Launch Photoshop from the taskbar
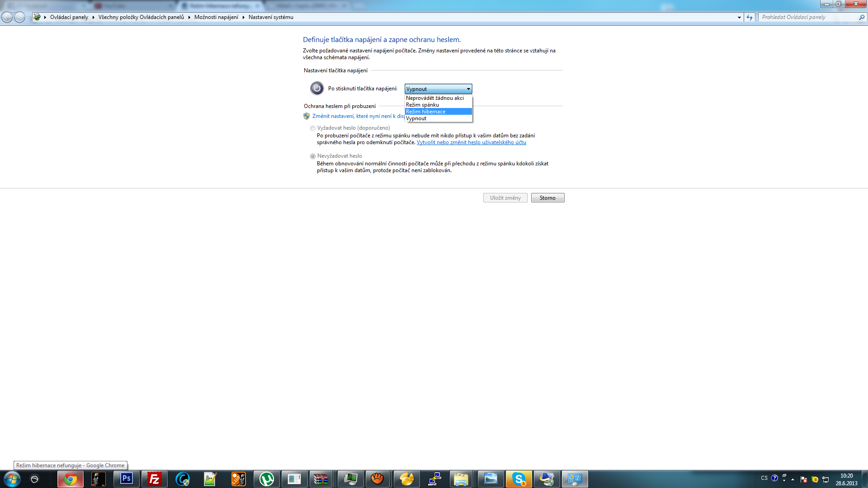The height and width of the screenshot is (488, 868). pos(126,479)
